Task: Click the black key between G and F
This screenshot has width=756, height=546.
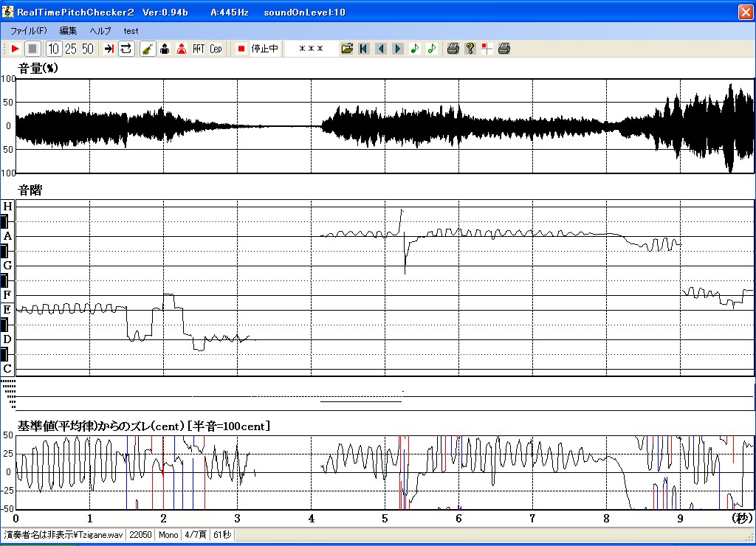Action: (x=4, y=280)
